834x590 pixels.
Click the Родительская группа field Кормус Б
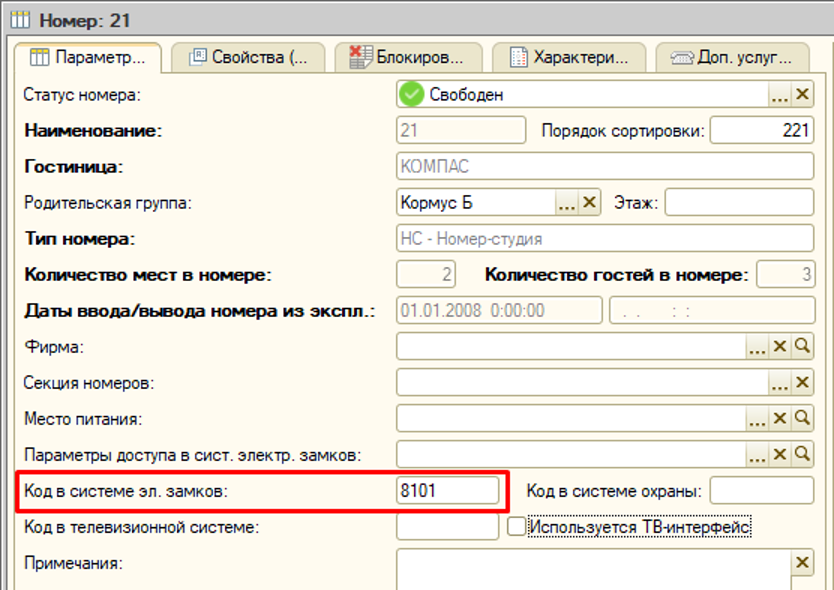[x=476, y=202]
